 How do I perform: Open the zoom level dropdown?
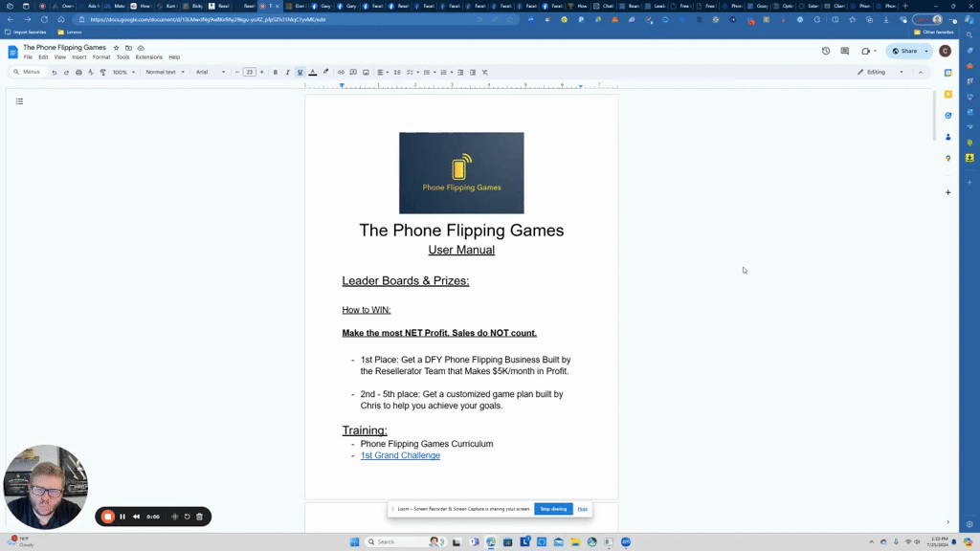coord(123,73)
